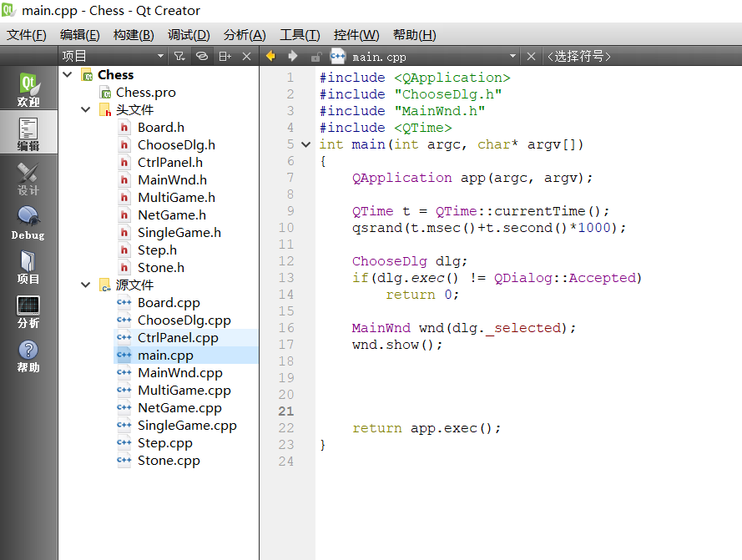
Task: Select SingleGame.cpp source file
Action: click(x=187, y=425)
